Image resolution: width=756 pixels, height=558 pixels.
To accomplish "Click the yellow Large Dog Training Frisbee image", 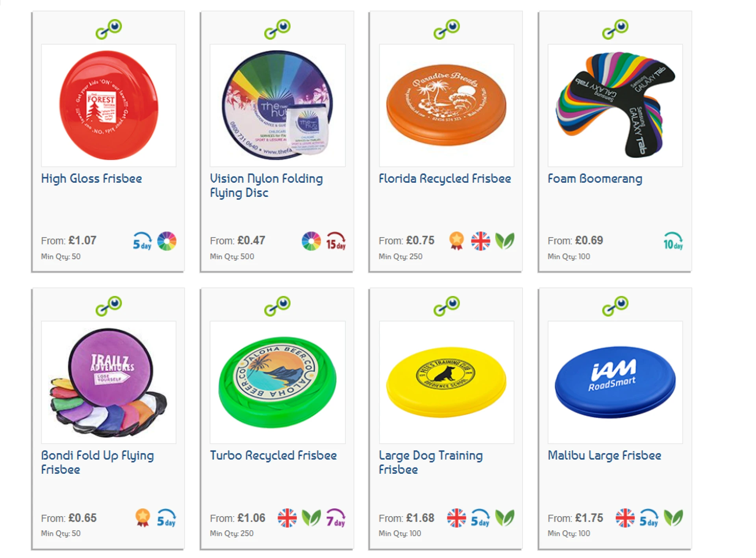I will (446, 382).
